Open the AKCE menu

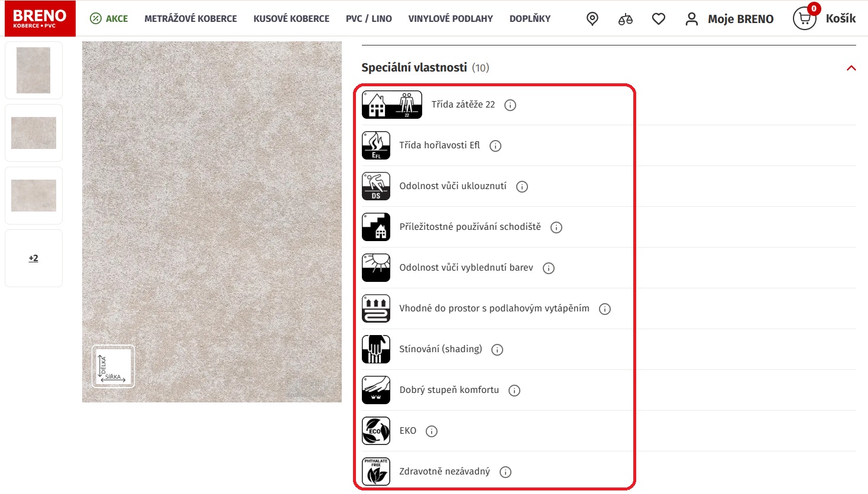109,18
